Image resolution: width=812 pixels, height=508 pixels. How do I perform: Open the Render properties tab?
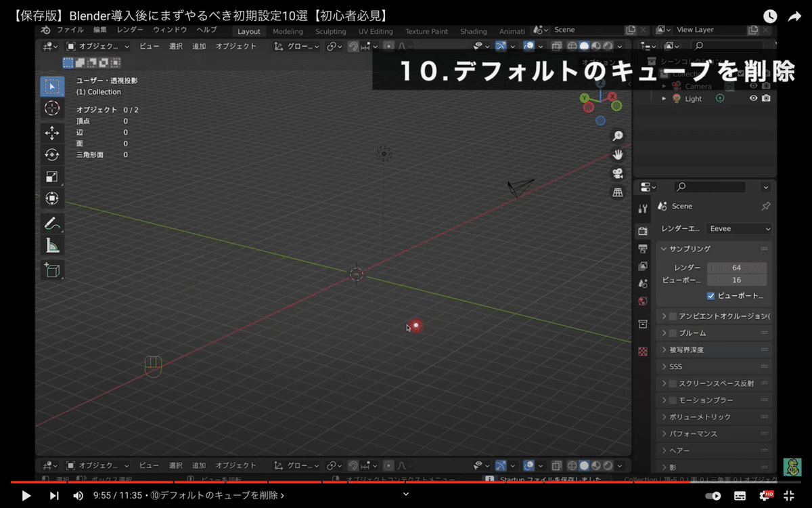click(643, 231)
